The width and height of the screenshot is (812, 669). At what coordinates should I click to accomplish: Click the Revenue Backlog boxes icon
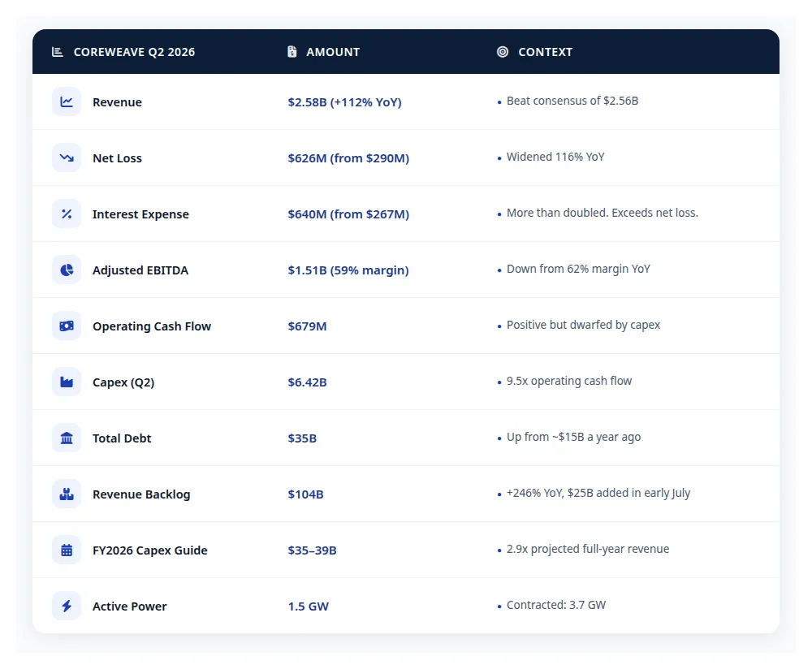coord(67,494)
